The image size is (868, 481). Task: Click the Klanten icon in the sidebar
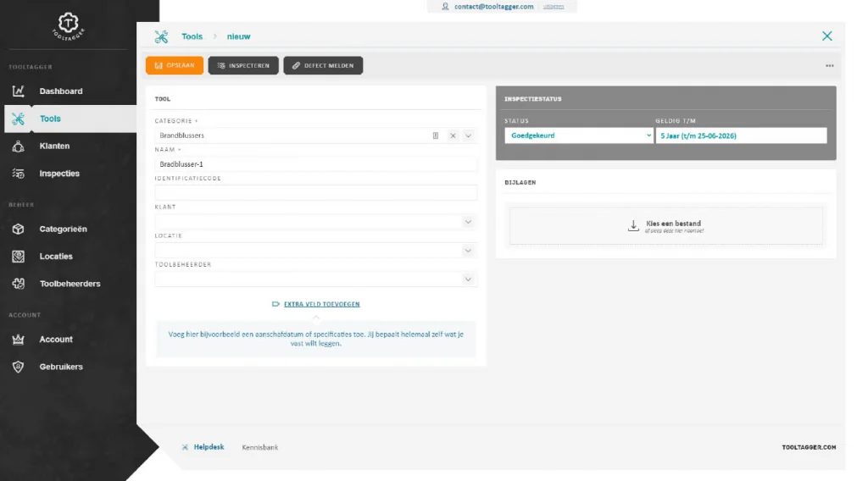point(19,147)
